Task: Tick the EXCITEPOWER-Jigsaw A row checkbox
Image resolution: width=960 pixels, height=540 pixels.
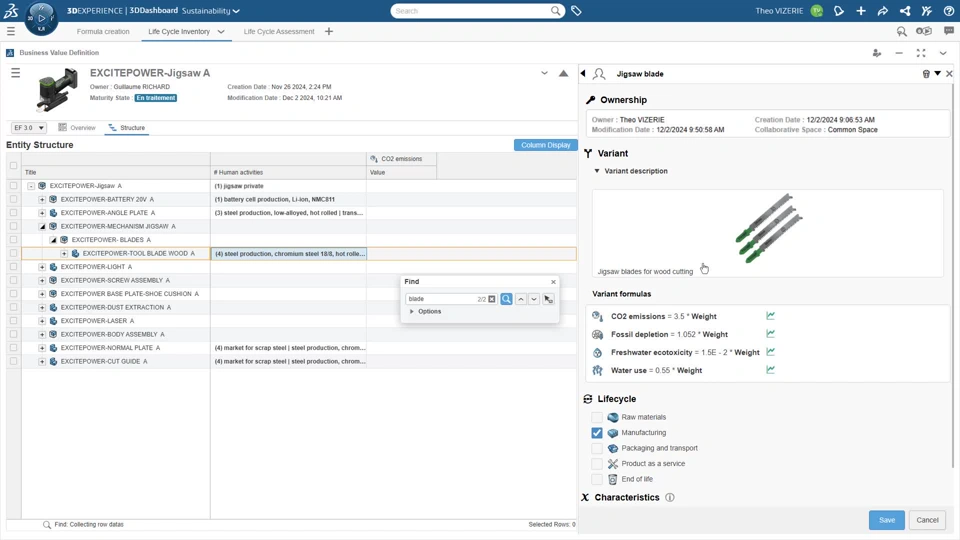Action: 13,186
